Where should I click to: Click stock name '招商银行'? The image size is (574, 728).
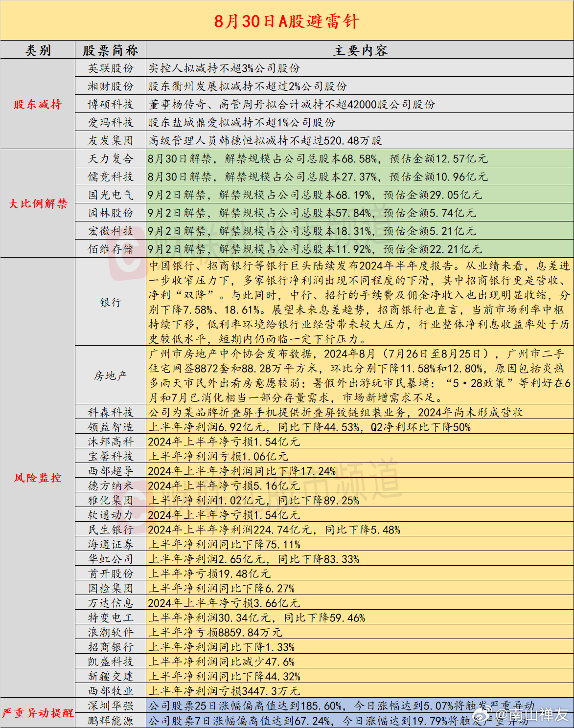(x=111, y=647)
